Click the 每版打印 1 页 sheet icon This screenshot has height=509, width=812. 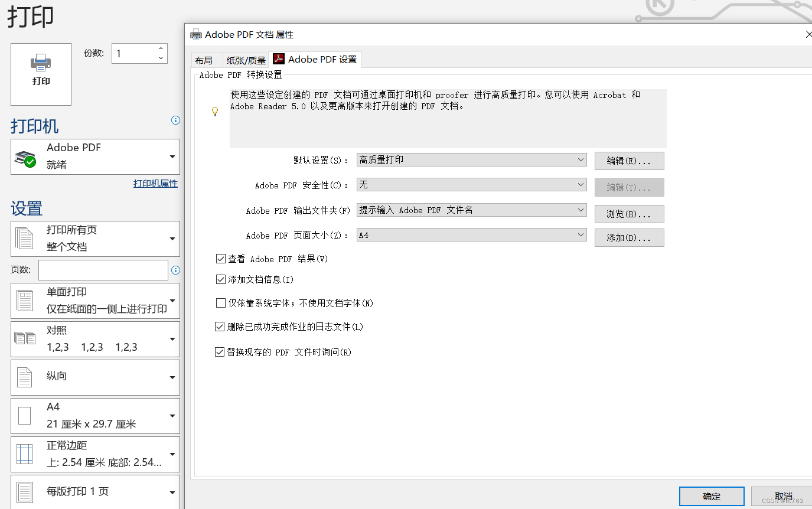pos(25,492)
